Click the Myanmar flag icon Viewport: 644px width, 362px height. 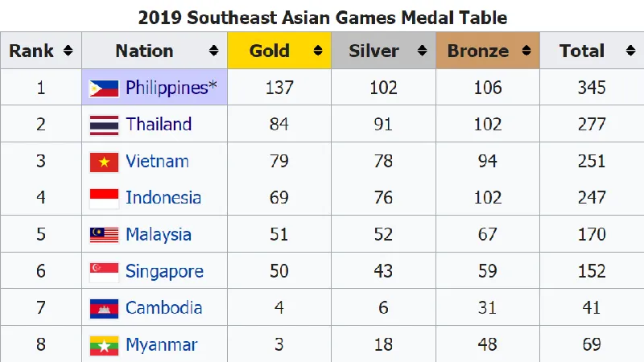(x=104, y=345)
